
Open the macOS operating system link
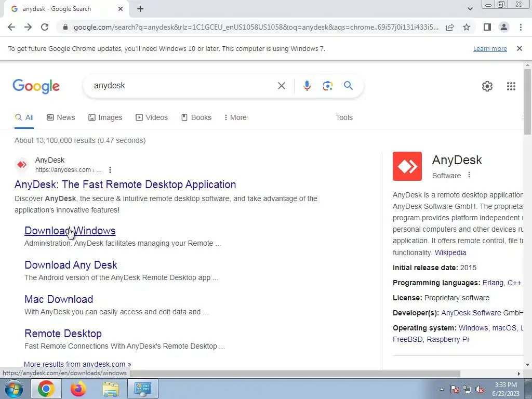coord(503,328)
